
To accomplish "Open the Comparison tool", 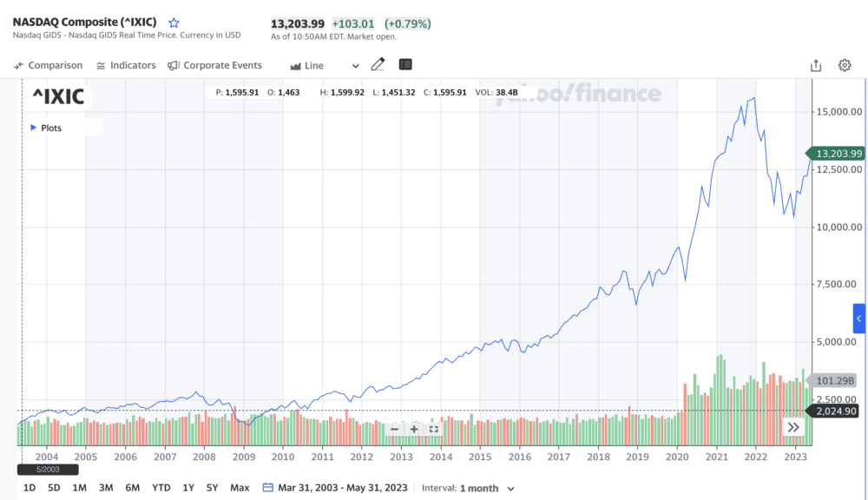I will click(48, 64).
